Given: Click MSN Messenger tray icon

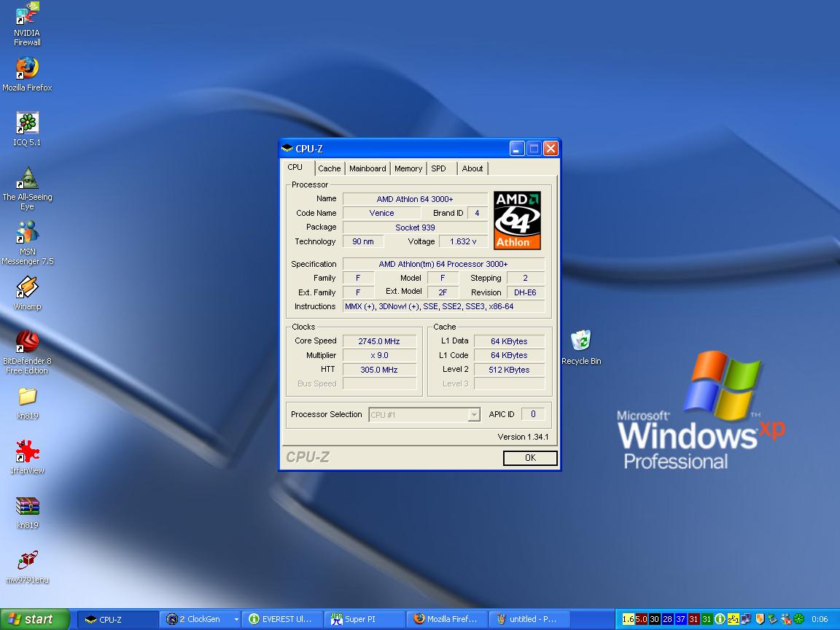Looking at the screenshot, I should click(786, 619).
